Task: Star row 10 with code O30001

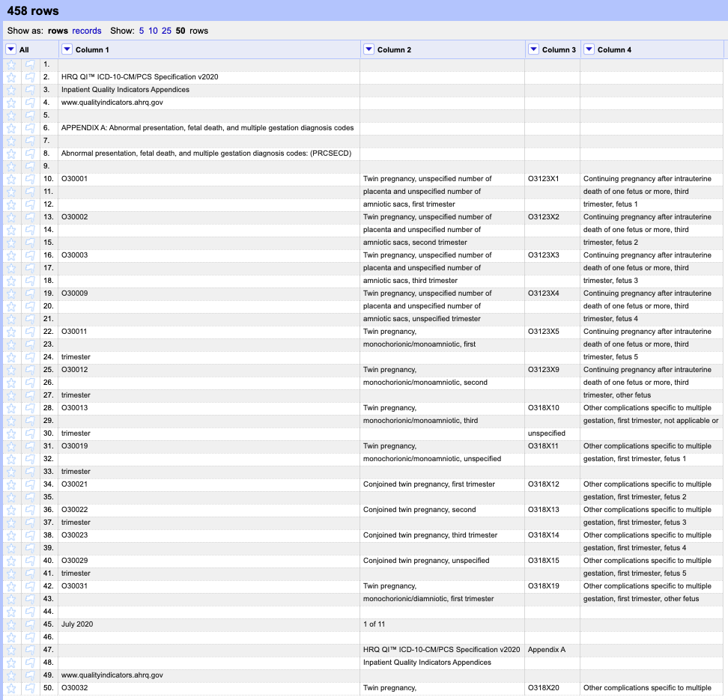Action: (x=11, y=179)
